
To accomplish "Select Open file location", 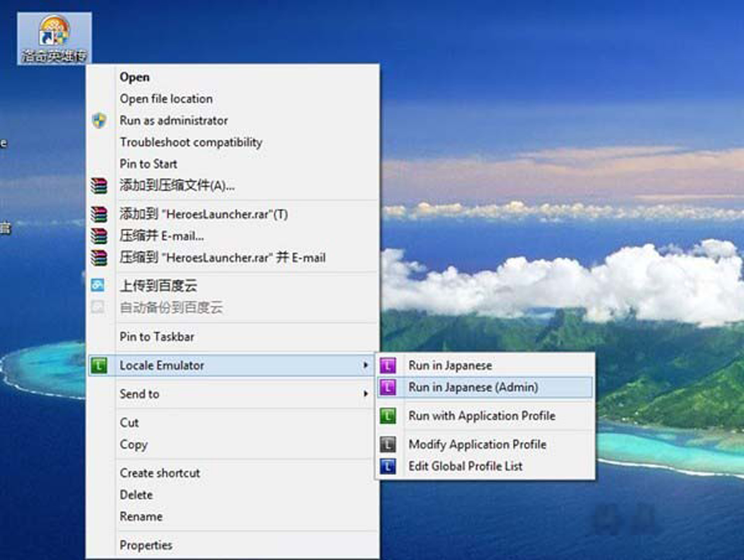I will (166, 99).
